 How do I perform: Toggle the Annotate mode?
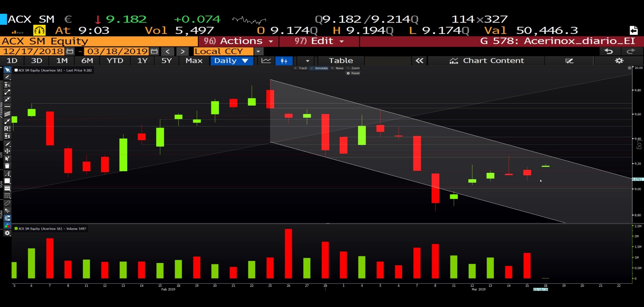tap(319, 68)
